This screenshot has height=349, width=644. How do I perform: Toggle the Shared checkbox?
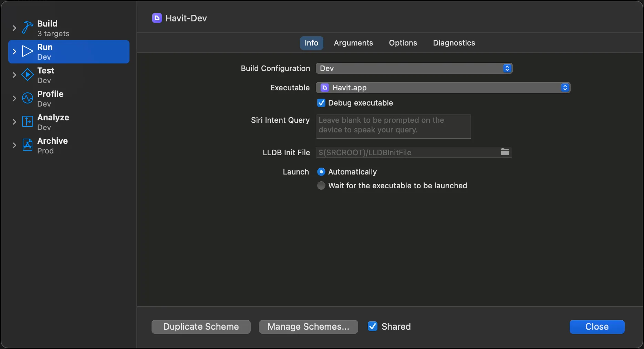click(x=373, y=326)
